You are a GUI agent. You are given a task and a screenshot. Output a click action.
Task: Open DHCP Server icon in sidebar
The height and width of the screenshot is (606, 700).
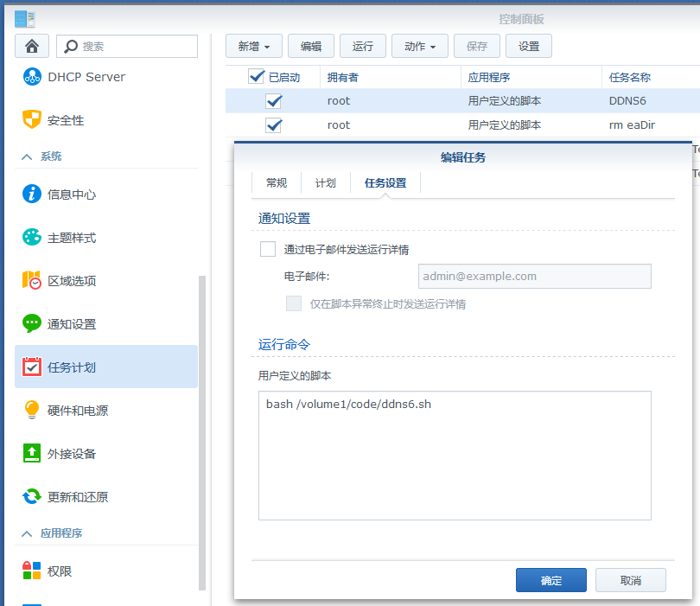[x=32, y=77]
